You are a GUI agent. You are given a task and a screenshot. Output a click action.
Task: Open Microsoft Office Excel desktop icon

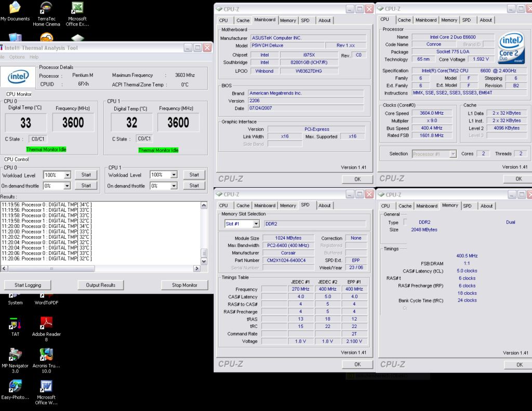[77, 14]
